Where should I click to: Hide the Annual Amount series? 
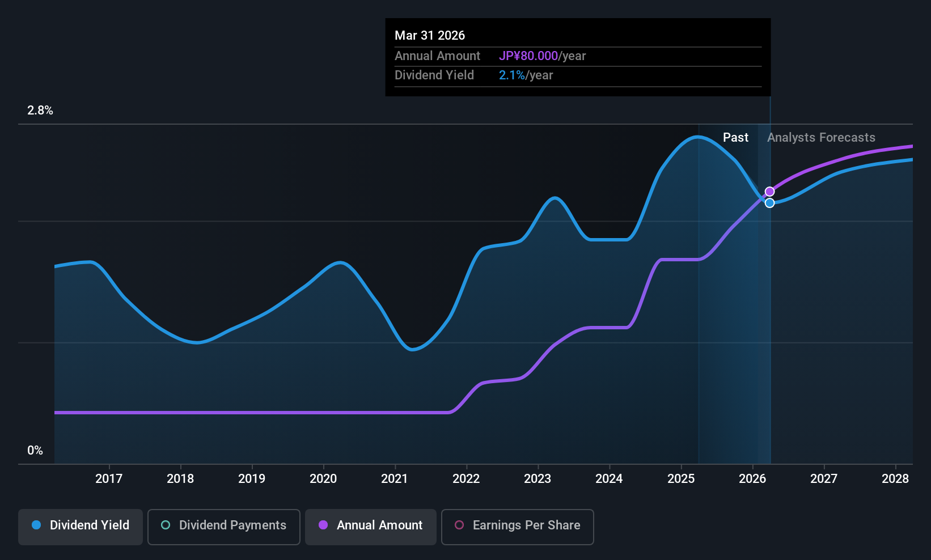[x=371, y=527]
